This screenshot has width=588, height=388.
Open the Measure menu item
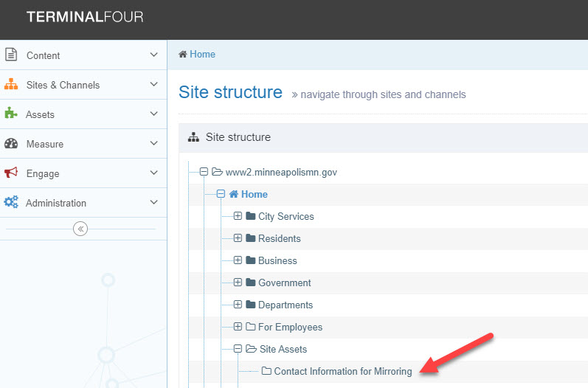point(83,144)
